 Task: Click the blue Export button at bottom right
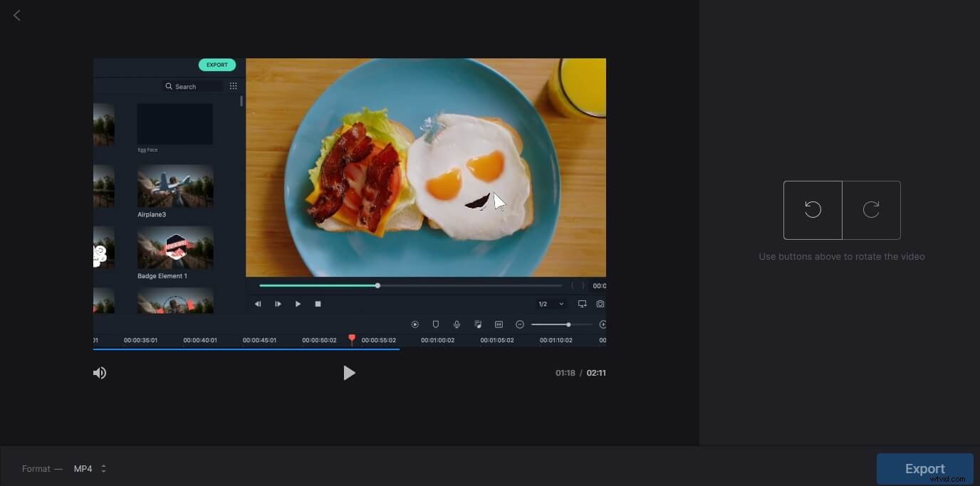pyautogui.click(x=924, y=468)
